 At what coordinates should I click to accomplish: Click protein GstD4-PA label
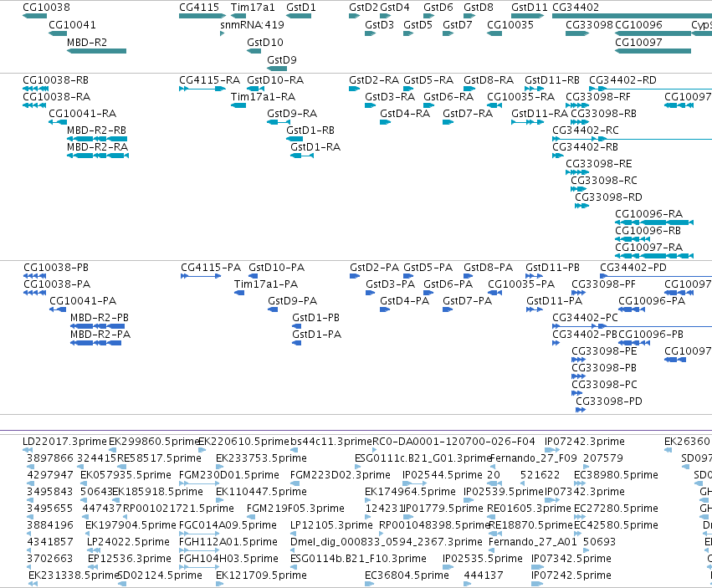(x=404, y=301)
